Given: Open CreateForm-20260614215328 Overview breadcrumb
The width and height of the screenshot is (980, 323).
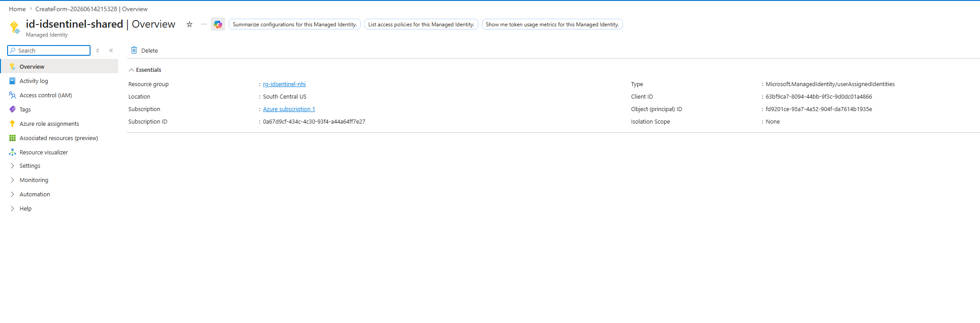Looking at the screenshot, I should [91, 9].
